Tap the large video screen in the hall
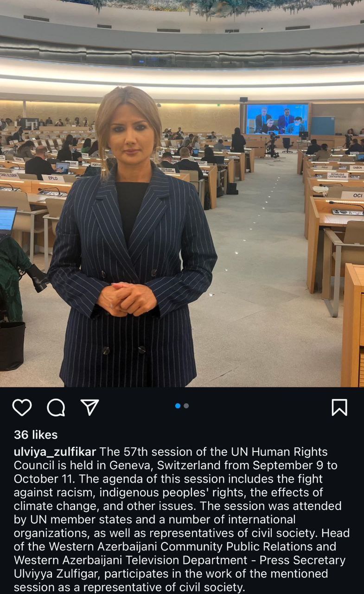The height and width of the screenshot is (594, 364). tap(277, 120)
